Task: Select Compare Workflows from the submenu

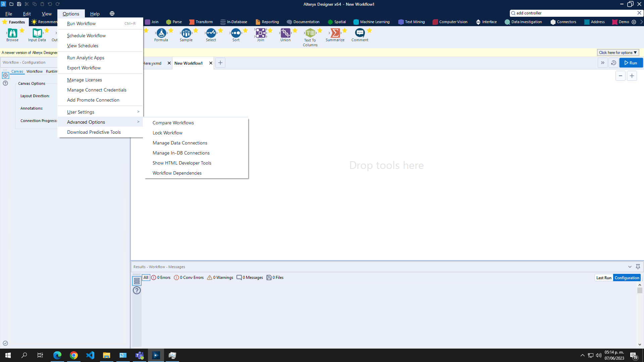Action: [x=173, y=123]
